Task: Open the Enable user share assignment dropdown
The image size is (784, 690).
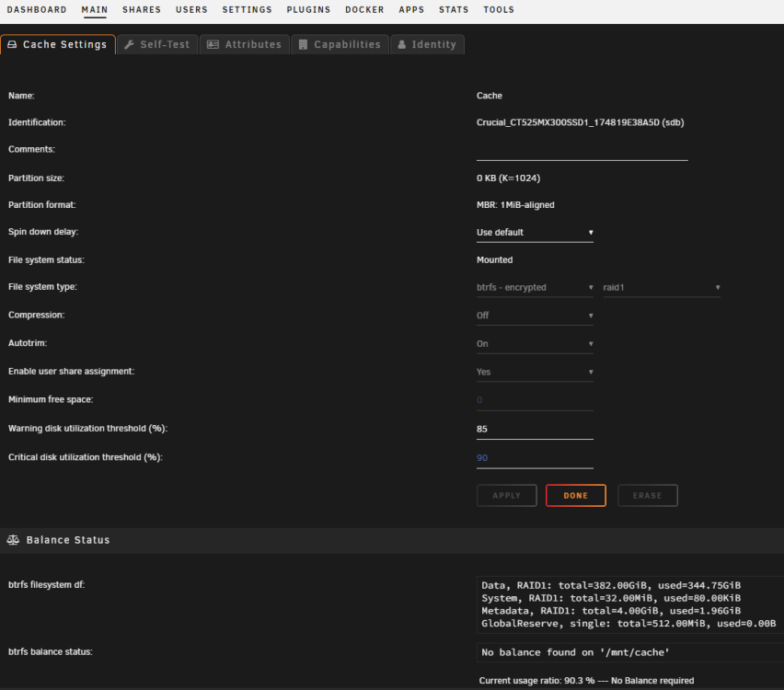Action: pos(535,372)
